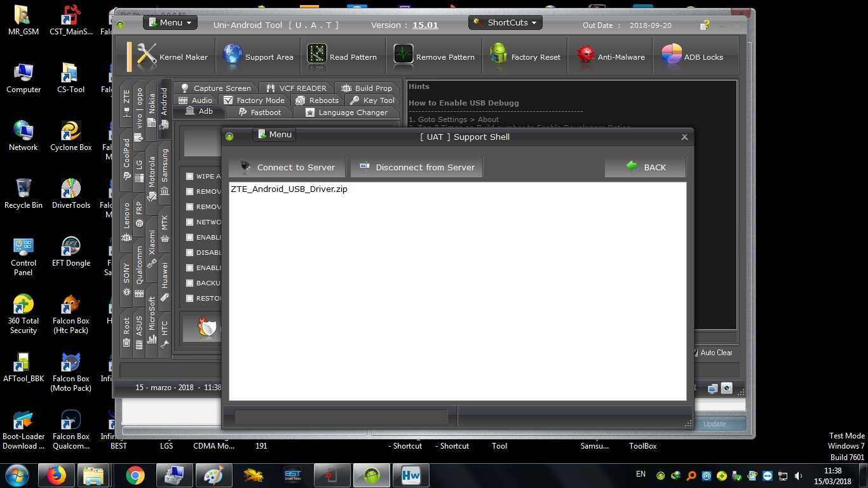This screenshot has height=488, width=868.
Task: Launch the Remove Pattern function
Action: point(434,57)
